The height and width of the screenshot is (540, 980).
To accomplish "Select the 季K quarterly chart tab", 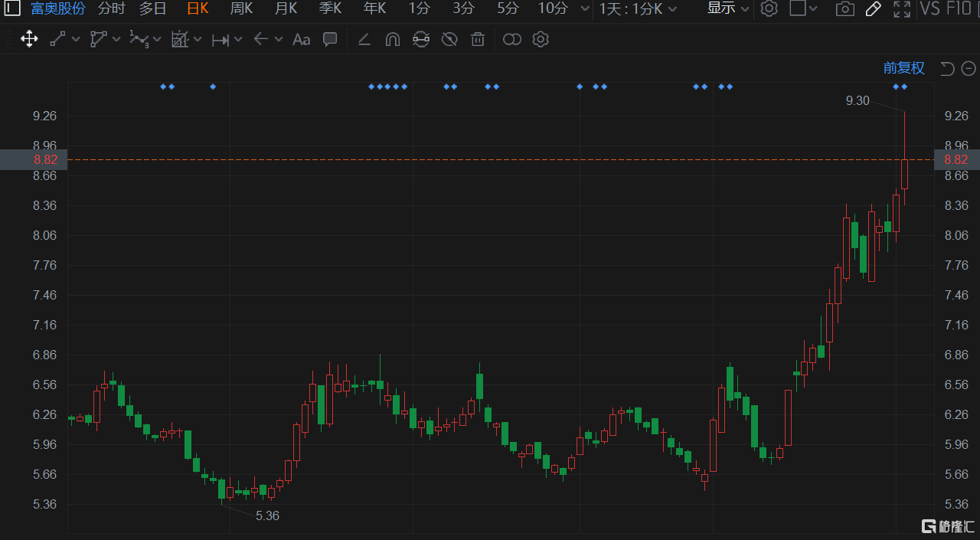I will 330,8.
